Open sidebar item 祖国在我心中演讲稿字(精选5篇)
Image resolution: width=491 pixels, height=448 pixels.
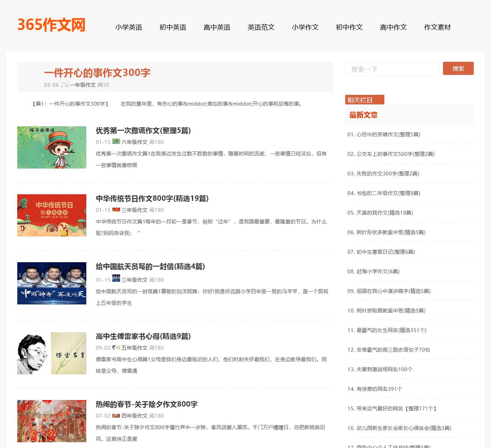394,291
